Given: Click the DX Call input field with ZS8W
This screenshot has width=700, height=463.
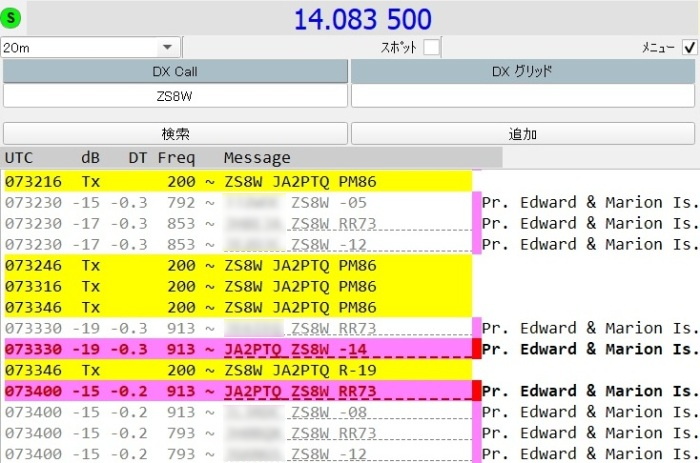Looking at the screenshot, I should 175,96.
